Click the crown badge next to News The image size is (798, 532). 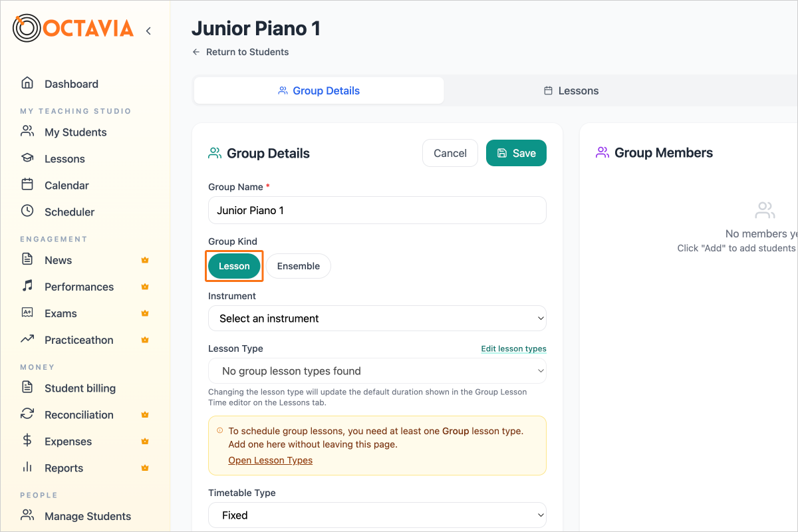coord(145,260)
